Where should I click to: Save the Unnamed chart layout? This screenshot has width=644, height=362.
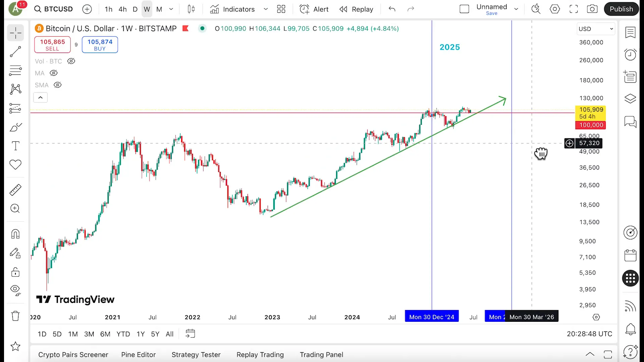pos(492,13)
